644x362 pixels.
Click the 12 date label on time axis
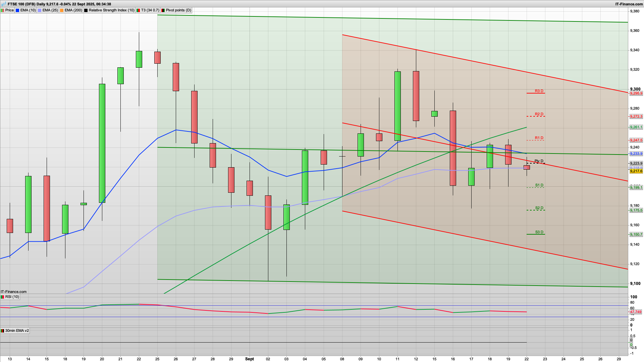(x=416, y=359)
